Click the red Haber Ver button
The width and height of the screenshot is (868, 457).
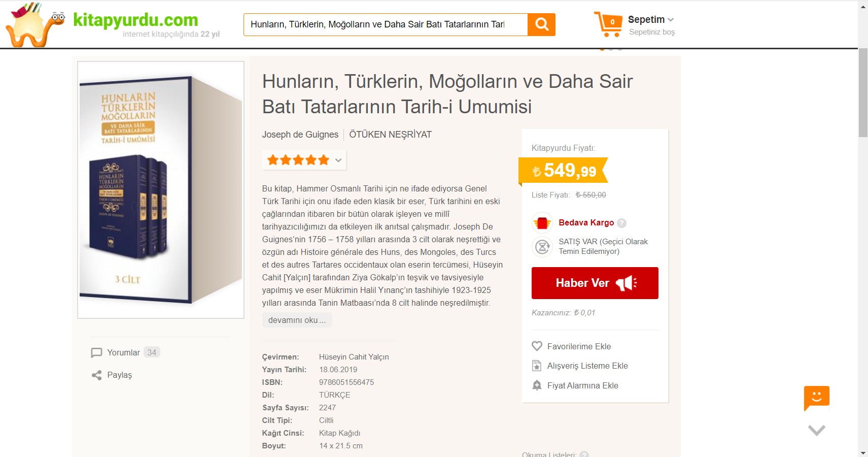pos(595,283)
